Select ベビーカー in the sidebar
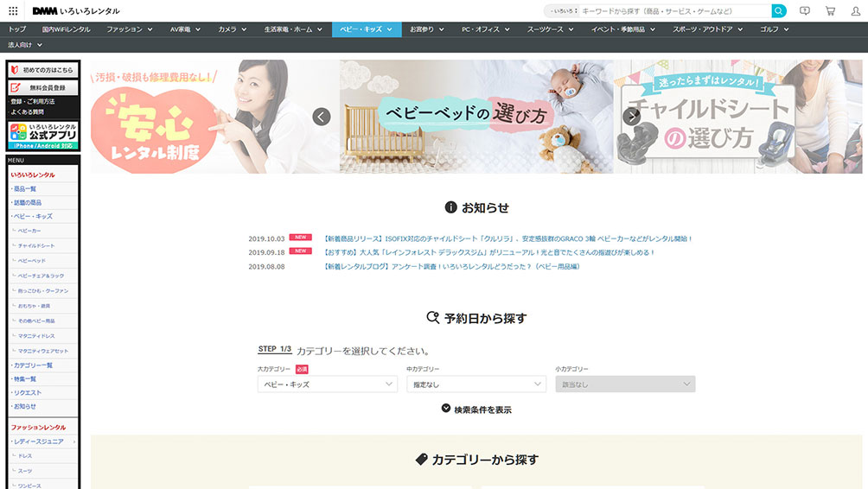Screen dimensions: 868x489 click(x=29, y=231)
